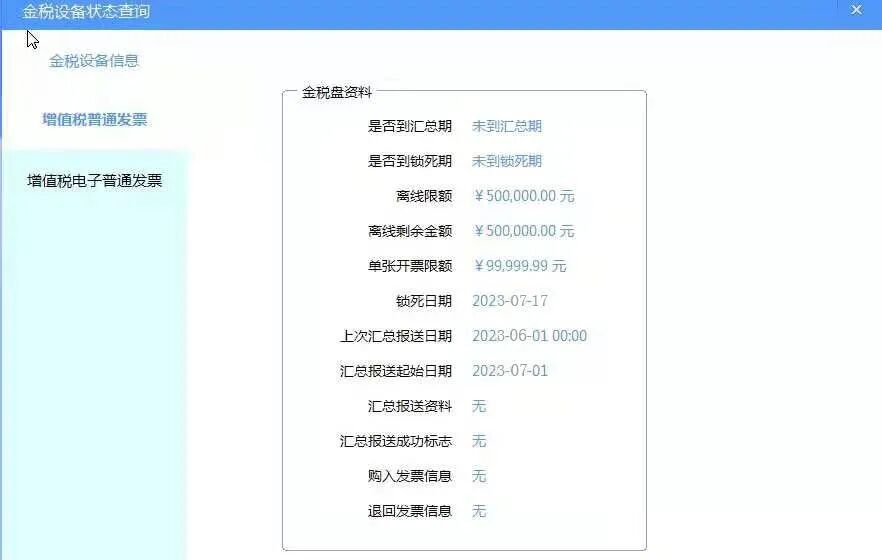
Task: Click the 无 value beside 退回发票信息
Action: pos(479,511)
